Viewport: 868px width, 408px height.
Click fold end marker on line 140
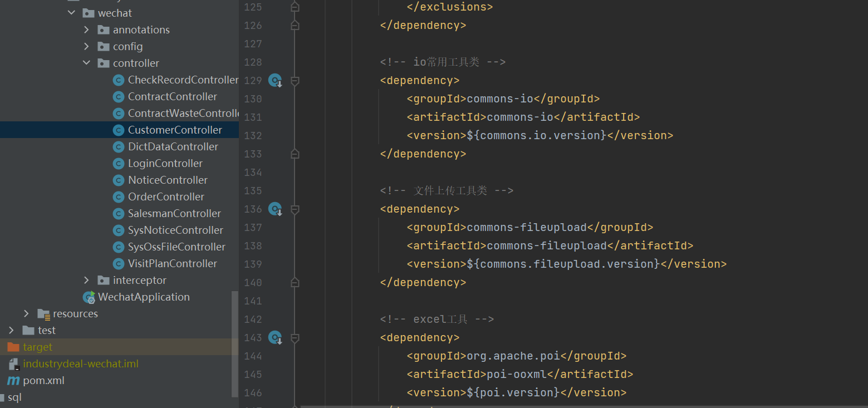click(295, 282)
